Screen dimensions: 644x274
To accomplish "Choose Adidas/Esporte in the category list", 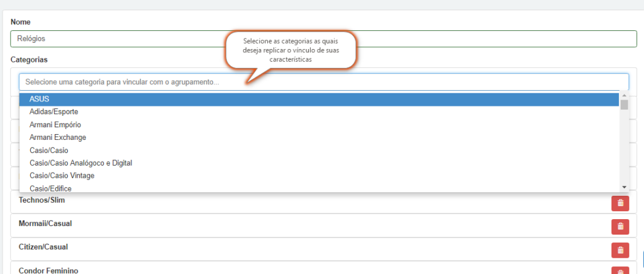I will pos(319,112).
